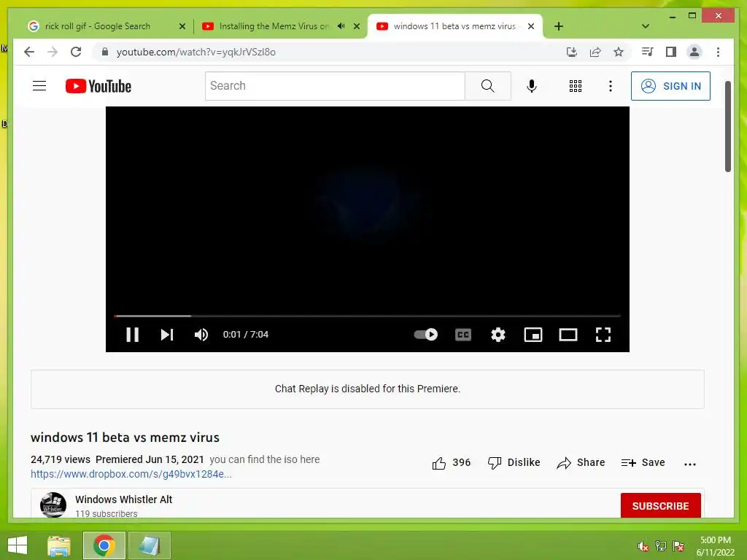Screen dimensions: 747x560
Task: Open more actions ellipsis under video
Action: point(690,464)
